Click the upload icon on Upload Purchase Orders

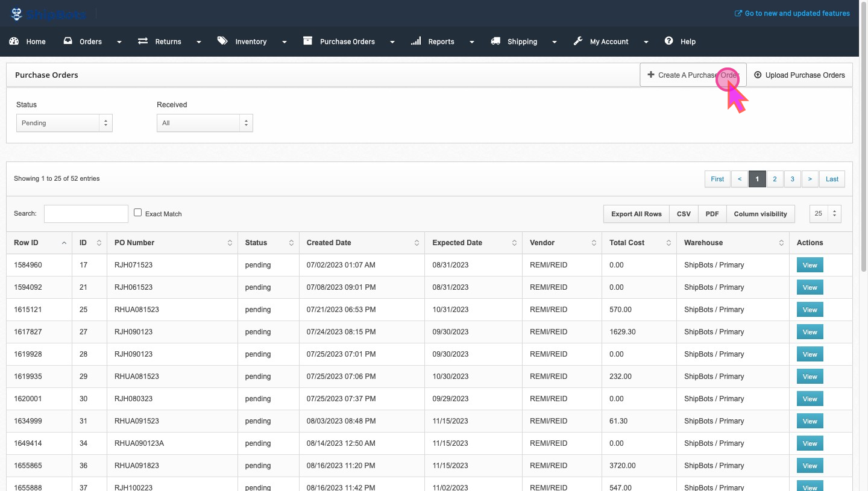coord(758,75)
